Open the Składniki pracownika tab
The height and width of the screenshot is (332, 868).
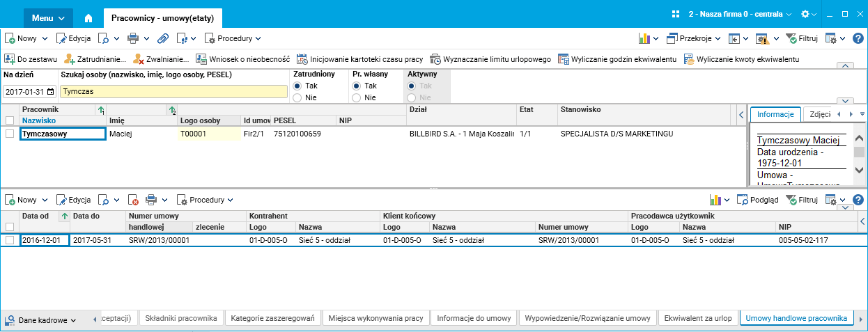click(183, 318)
